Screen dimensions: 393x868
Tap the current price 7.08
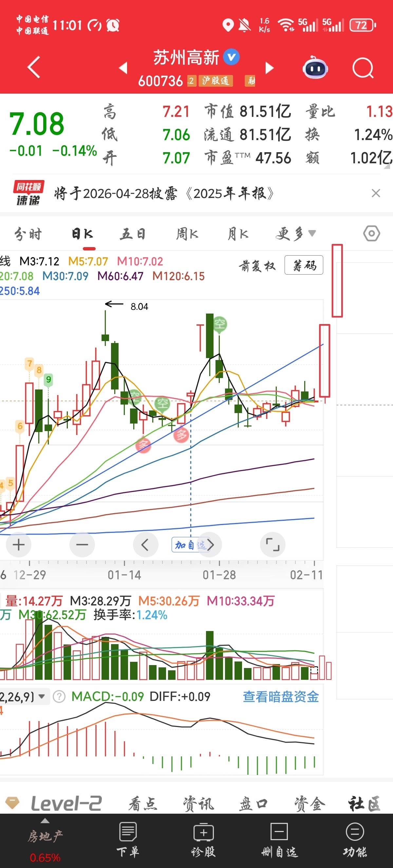coord(36,124)
